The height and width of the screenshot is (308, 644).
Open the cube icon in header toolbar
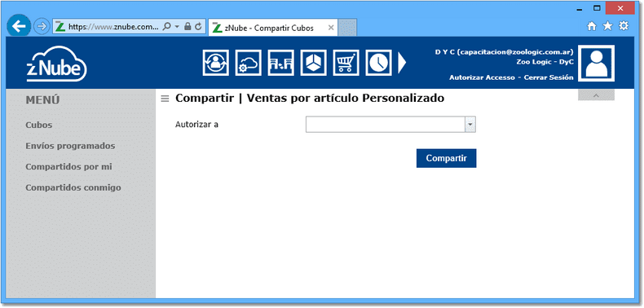coord(313,63)
